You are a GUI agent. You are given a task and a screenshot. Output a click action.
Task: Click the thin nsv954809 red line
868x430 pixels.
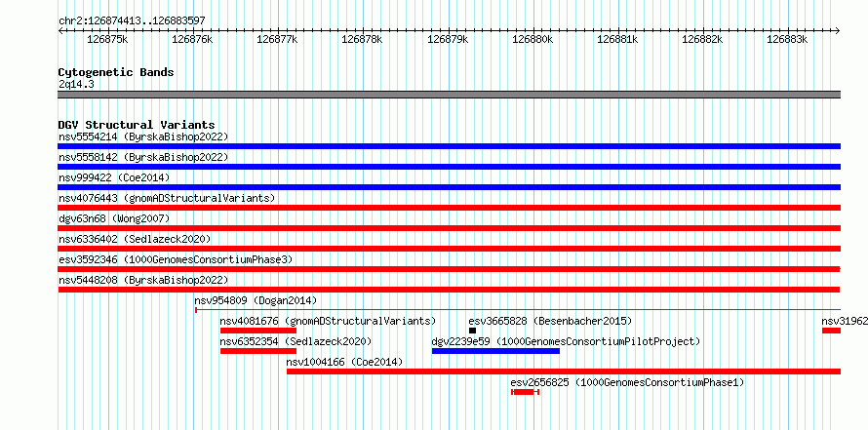[518, 310]
